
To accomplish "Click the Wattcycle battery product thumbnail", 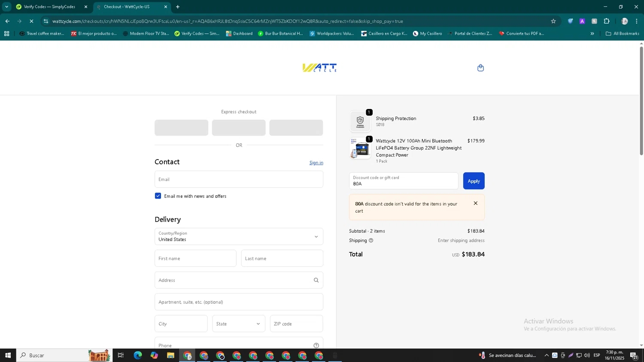I will (360, 148).
